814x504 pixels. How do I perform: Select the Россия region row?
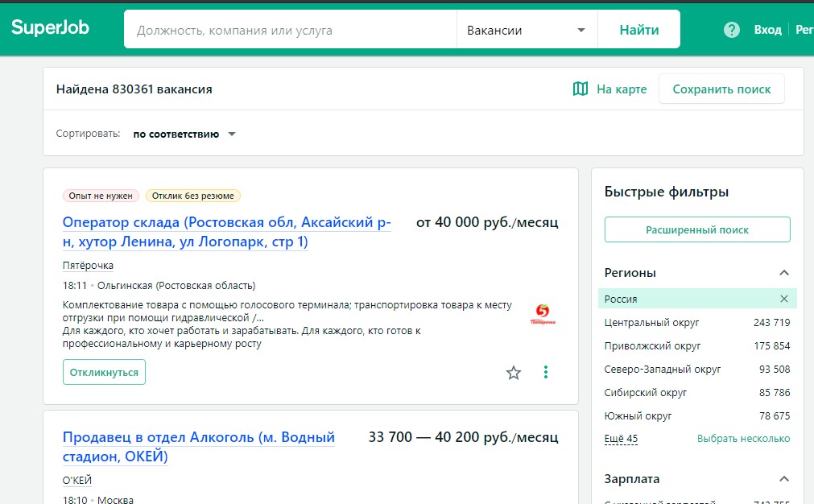click(697, 299)
